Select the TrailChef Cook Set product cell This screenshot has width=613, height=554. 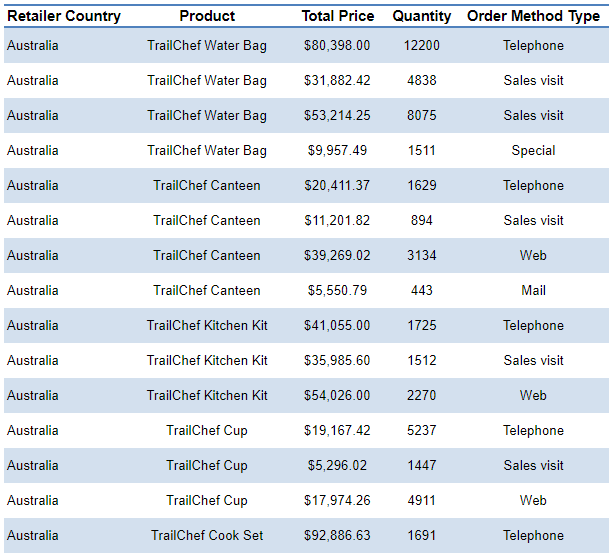207,536
